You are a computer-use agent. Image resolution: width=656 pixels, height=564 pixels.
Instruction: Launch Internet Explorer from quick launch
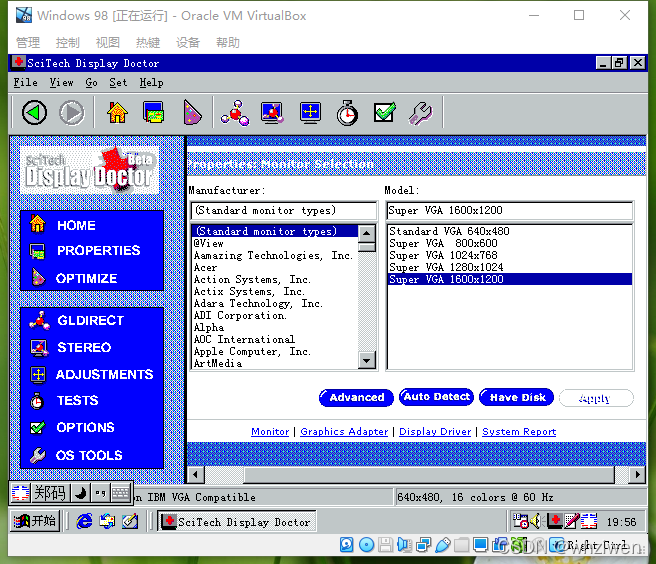point(84,521)
